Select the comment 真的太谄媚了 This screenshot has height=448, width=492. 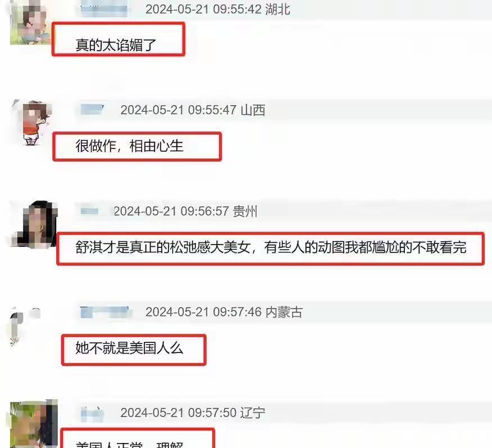[x=119, y=39]
